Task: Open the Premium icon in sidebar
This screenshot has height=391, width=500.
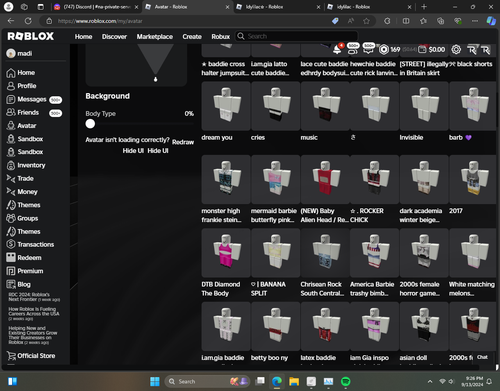Action: [11, 271]
